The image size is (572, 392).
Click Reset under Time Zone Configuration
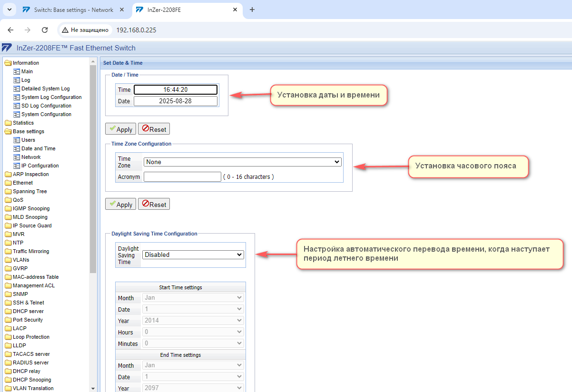154,204
